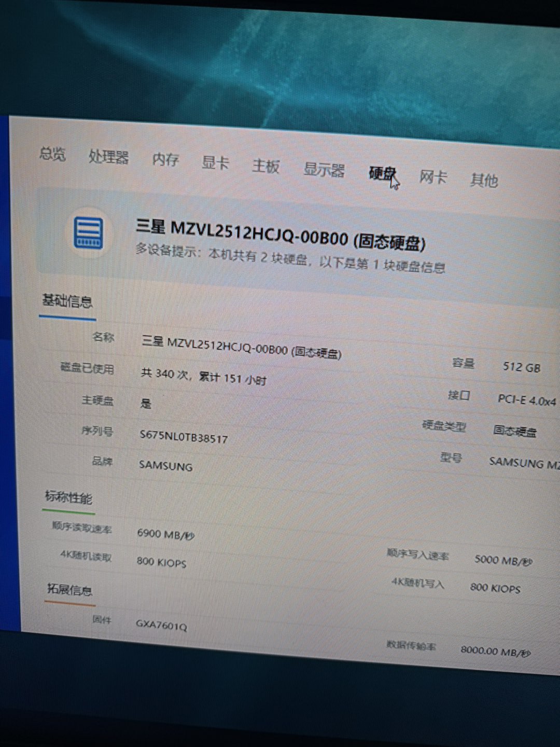Open the 主板 tab
The height and width of the screenshot is (747, 560).
(x=265, y=166)
